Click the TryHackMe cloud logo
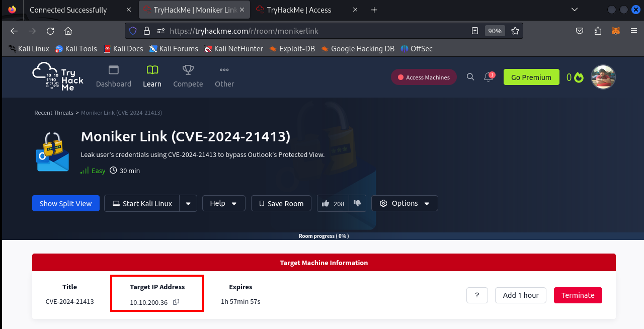The width and height of the screenshot is (644, 329). (58, 77)
